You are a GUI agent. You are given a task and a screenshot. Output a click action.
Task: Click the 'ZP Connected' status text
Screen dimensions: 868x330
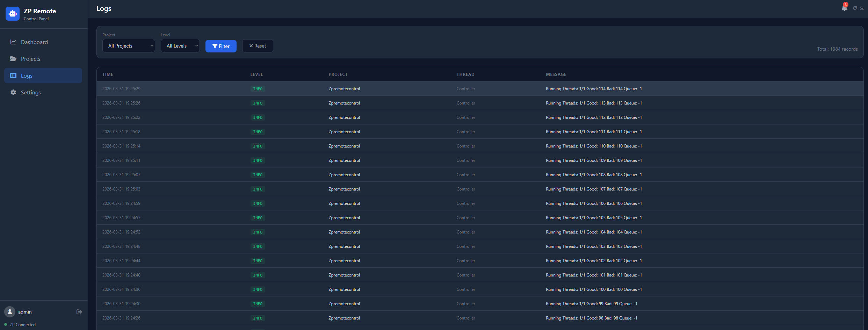point(23,324)
